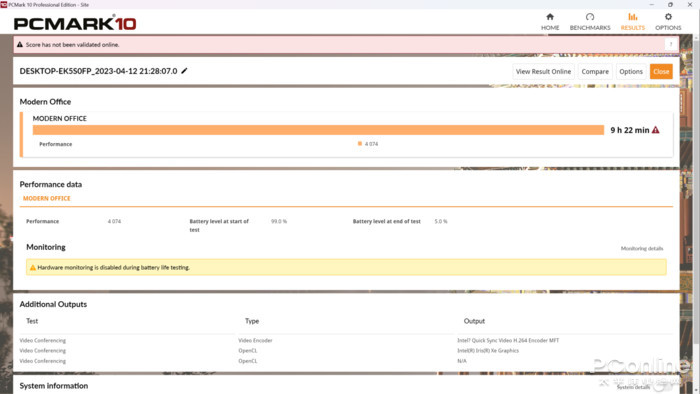Open System details link
The width and height of the screenshot is (700, 394).
coord(633,387)
